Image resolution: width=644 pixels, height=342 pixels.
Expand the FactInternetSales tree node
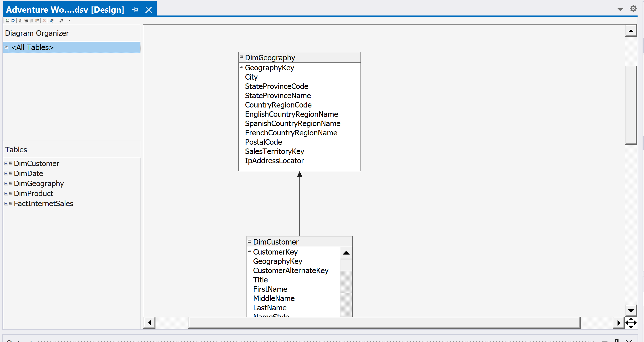point(6,203)
